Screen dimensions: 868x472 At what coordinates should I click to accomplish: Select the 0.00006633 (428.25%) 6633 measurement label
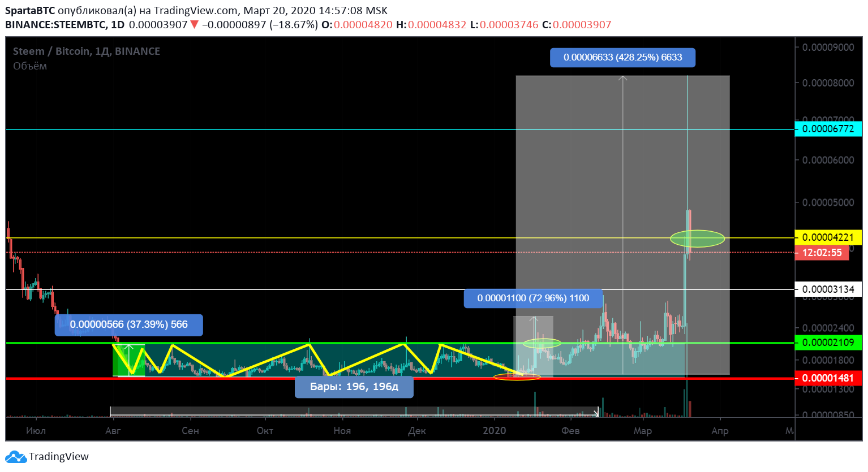pos(622,58)
